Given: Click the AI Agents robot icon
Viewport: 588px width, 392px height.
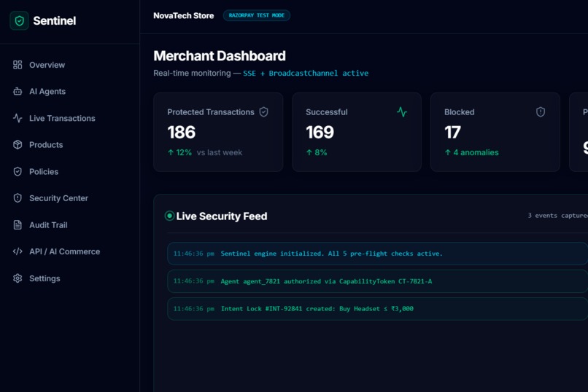Looking at the screenshot, I should (x=18, y=91).
